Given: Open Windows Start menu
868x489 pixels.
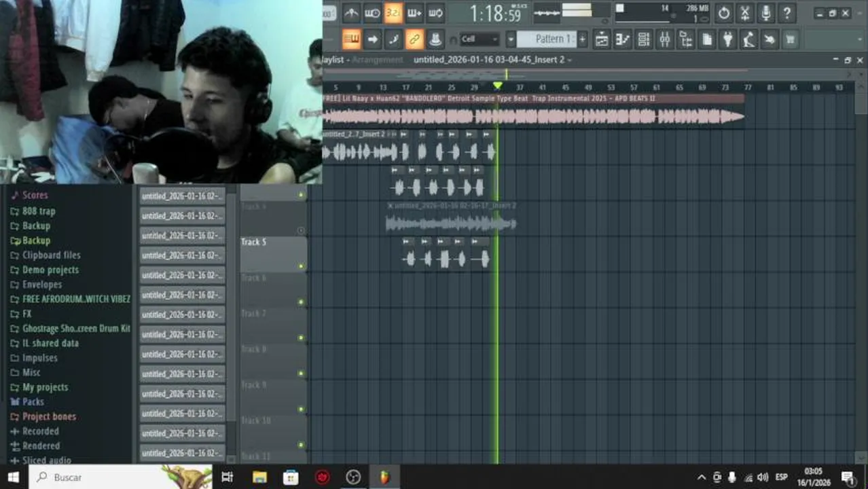Looking at the screenshot, I should pos(14,477).
